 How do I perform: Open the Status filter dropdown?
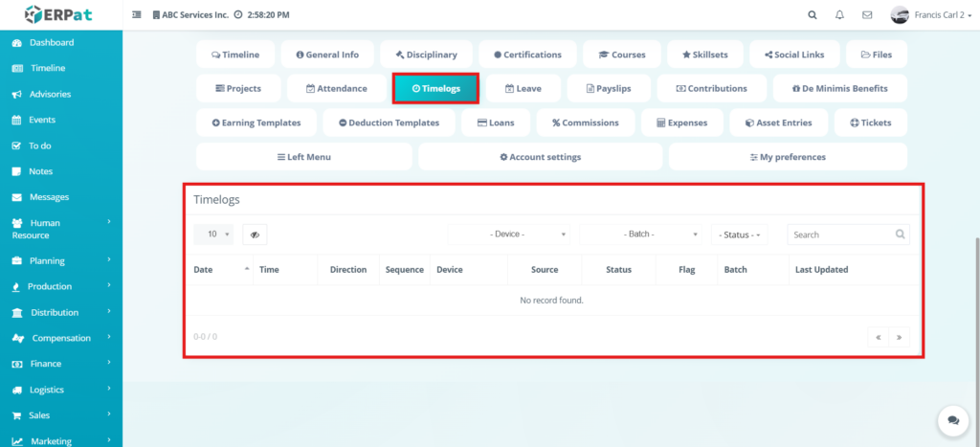click(739, 235)
